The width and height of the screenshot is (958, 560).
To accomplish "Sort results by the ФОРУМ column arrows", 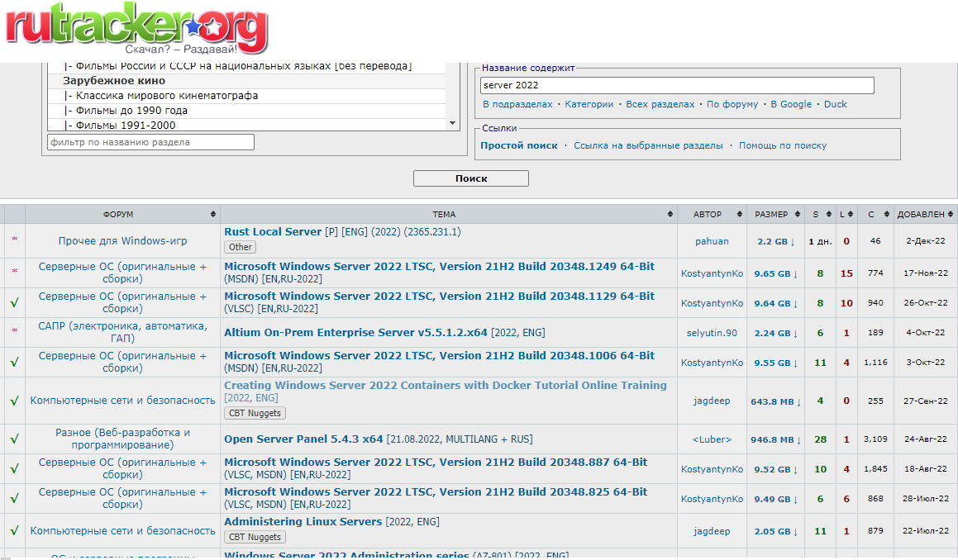I will click(212, 215).
